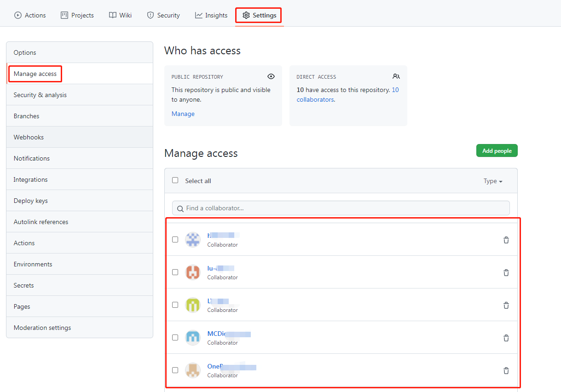Click the 10 collaborators link
The width and height of the screenshot is (561, 392).
pos(315,99)
